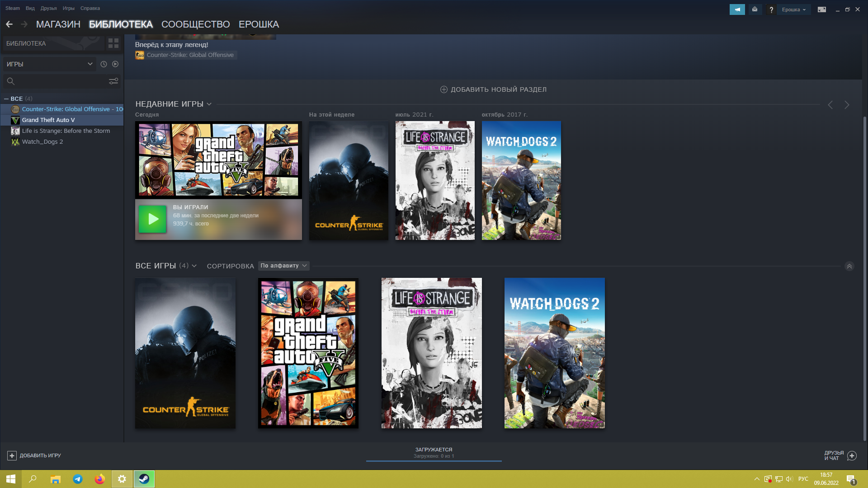Open Ерошка account dropdown

click(x=794, y=9)
